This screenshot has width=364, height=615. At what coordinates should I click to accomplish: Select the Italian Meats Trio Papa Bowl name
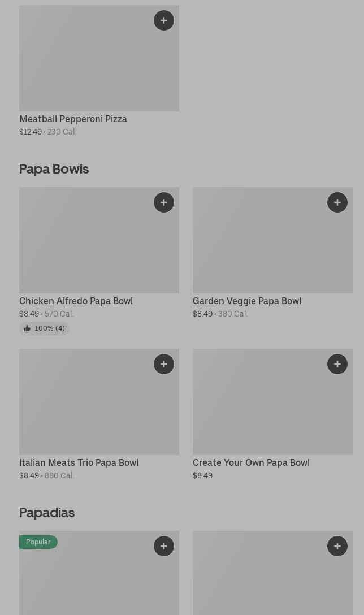pos(79,463)
